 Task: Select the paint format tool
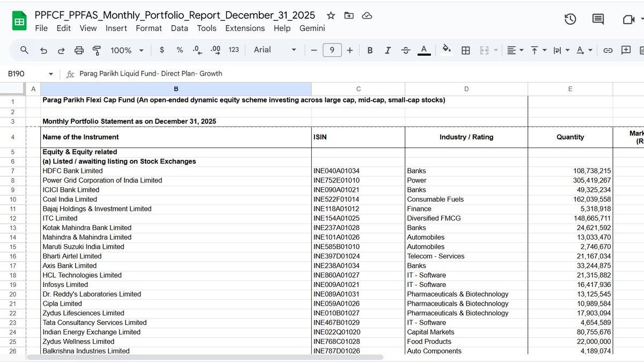tap(97, 50)
